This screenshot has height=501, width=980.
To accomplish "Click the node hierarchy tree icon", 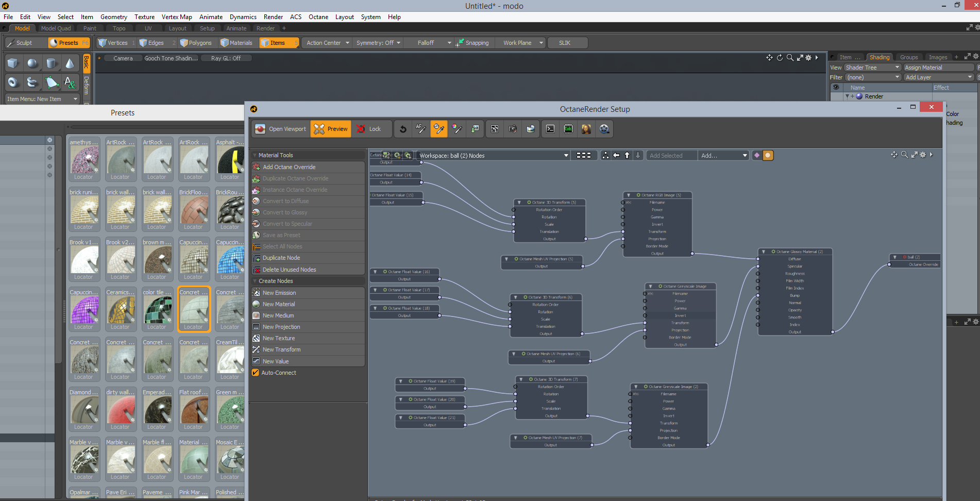I will click(605, 155).
